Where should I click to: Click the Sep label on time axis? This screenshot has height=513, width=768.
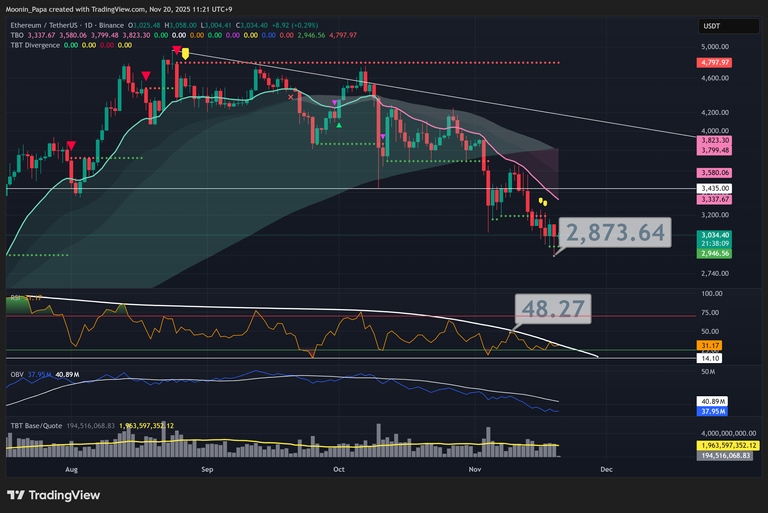point(208,468)
